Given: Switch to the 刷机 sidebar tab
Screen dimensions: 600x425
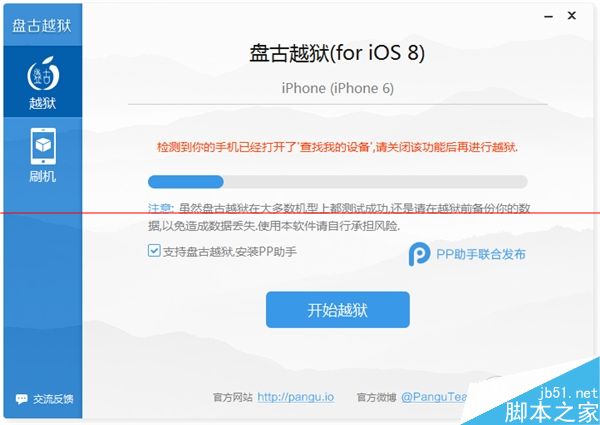Looking at the screenshot, I should coord(43,155).
